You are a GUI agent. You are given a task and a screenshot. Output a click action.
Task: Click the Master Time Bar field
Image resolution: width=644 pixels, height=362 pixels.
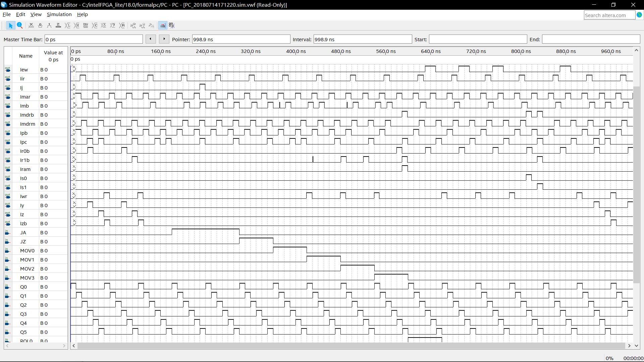pyautogui.click(x=94, y=40)
